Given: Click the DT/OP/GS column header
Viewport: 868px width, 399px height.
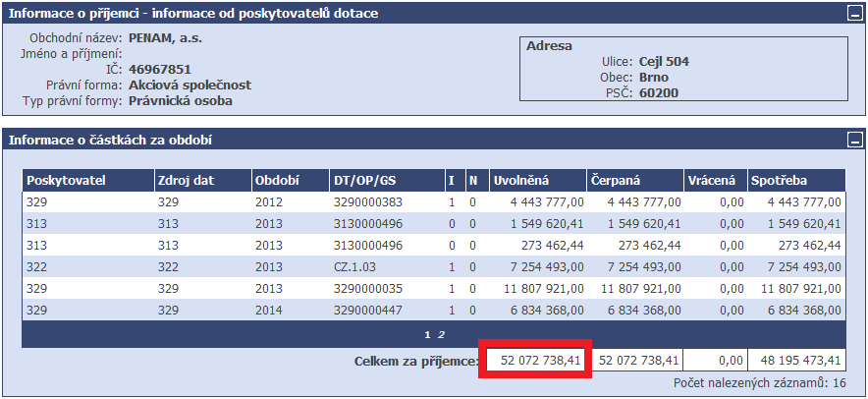Looking at the screenshot, I should point(367,181).
